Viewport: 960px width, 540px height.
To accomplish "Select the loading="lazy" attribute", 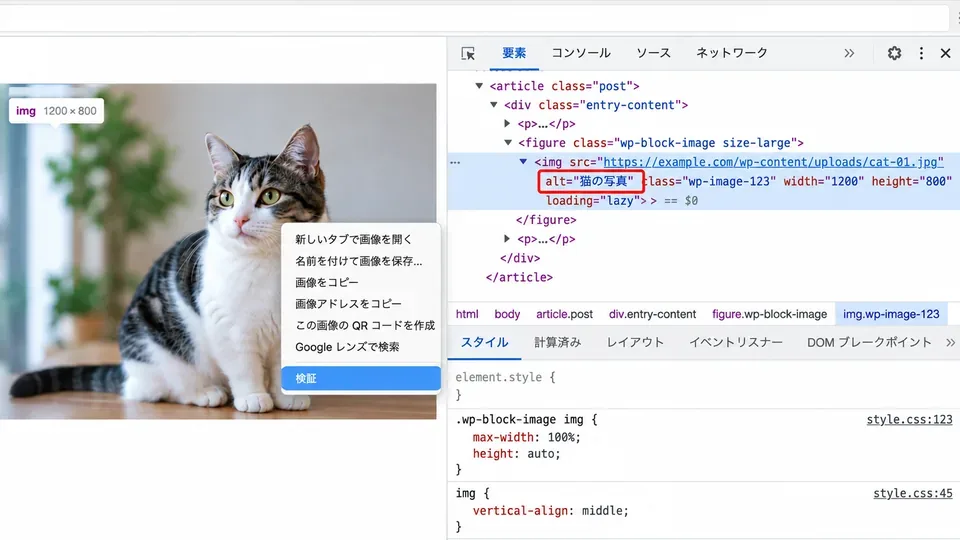I will click(593, 200).
